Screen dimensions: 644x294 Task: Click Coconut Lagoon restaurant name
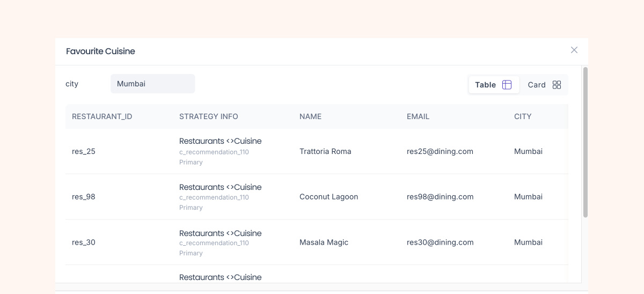(328, 197)
